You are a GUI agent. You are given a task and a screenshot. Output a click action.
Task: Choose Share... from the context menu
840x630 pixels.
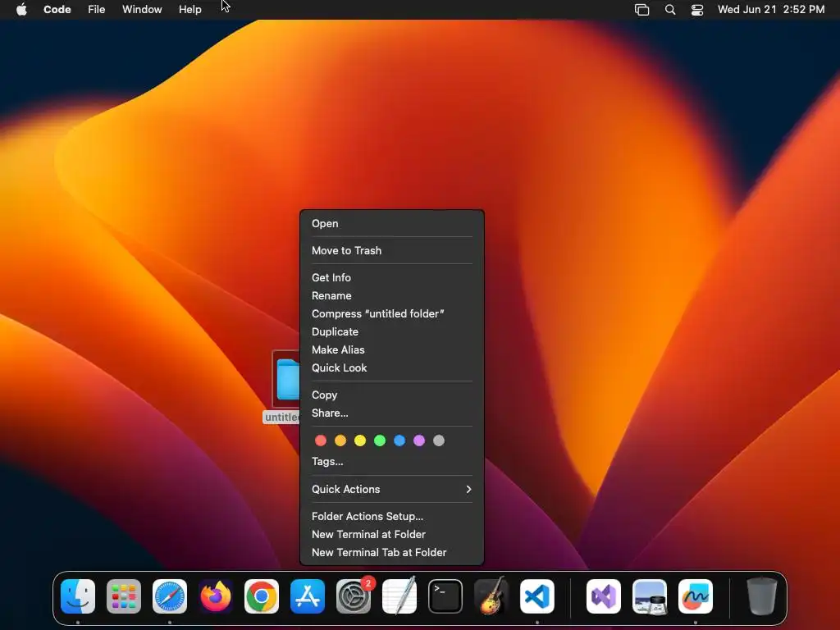tap(391, 413)
